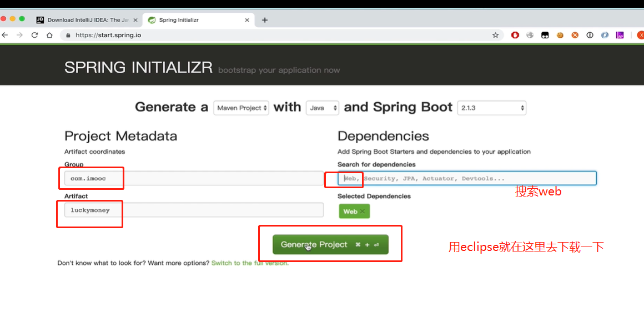
Task: Close the Download IntelliJ IDEA tab
Action: (x=135, y=20)
